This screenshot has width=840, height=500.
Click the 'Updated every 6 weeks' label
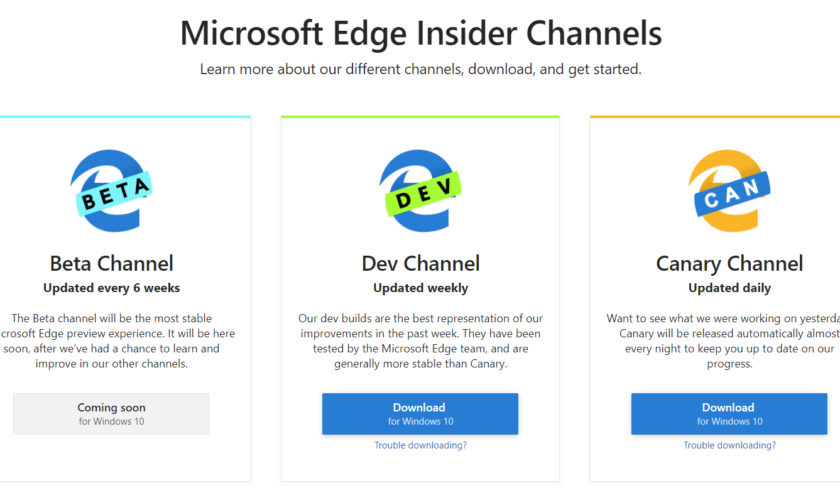111,288
